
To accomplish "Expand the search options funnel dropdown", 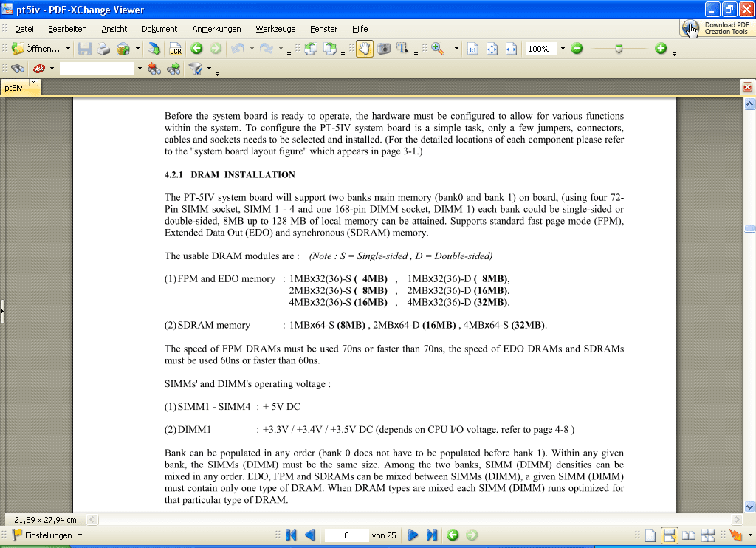I will tap(209, 69).
